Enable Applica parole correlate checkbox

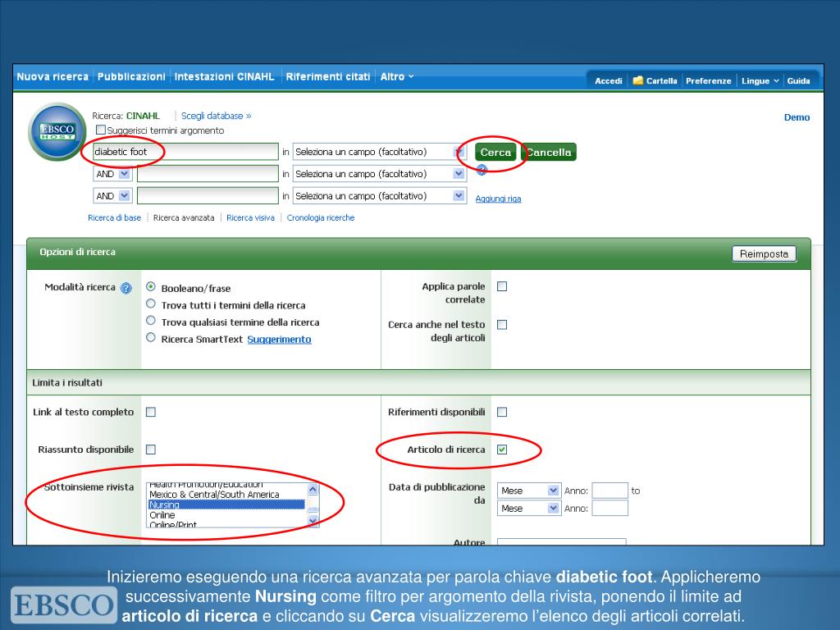tap(502, 286)
